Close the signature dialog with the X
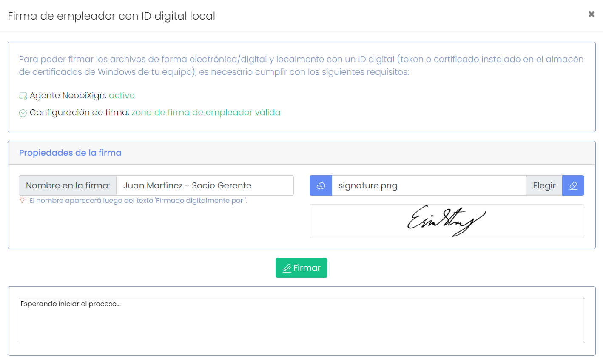 click(591, 14)
